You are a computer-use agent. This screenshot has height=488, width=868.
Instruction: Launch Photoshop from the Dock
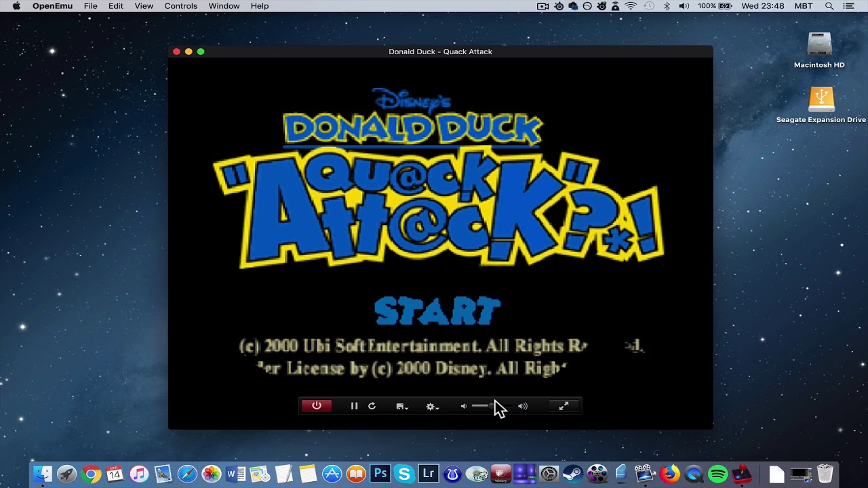point(380,474)
